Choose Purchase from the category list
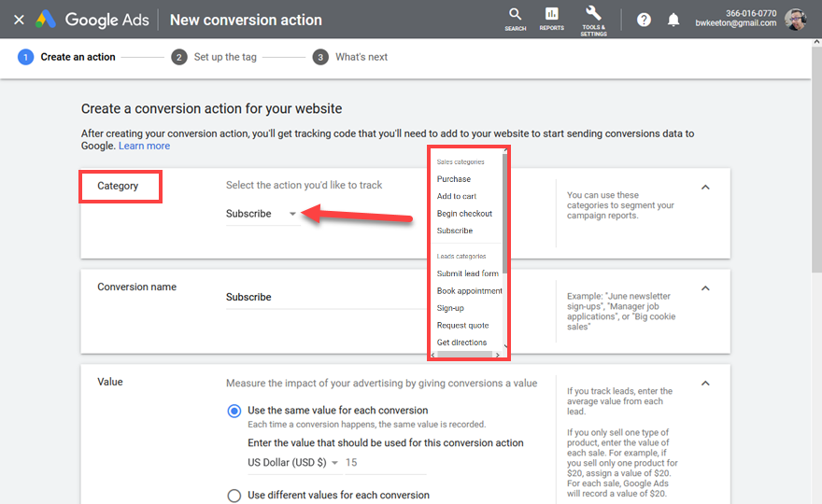 tap(454, 179)
